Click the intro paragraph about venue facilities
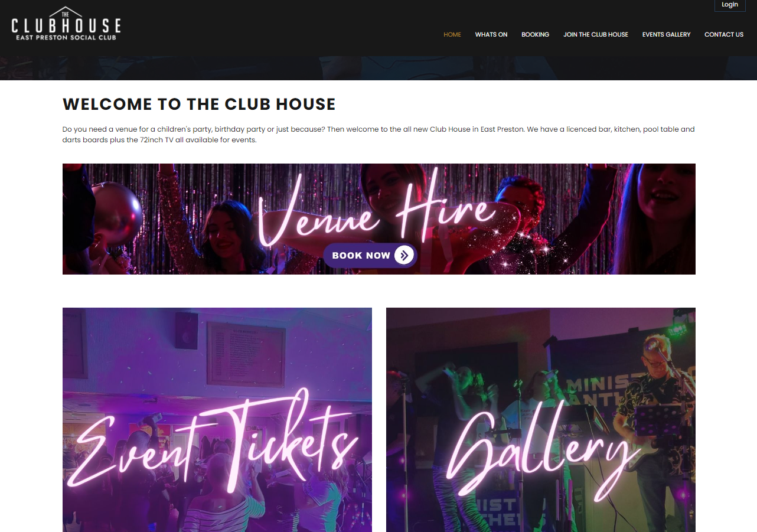Screen dimensions: 757x532 (x=378, y=135)
